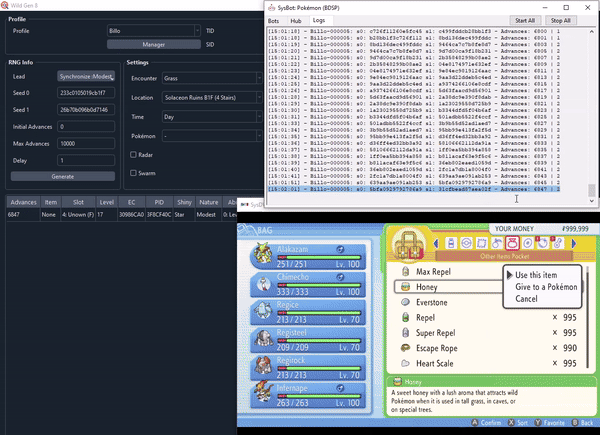Enable the Radar checkbox
The width and height of the screenshot is (600, 435).
tap(133, 155)
